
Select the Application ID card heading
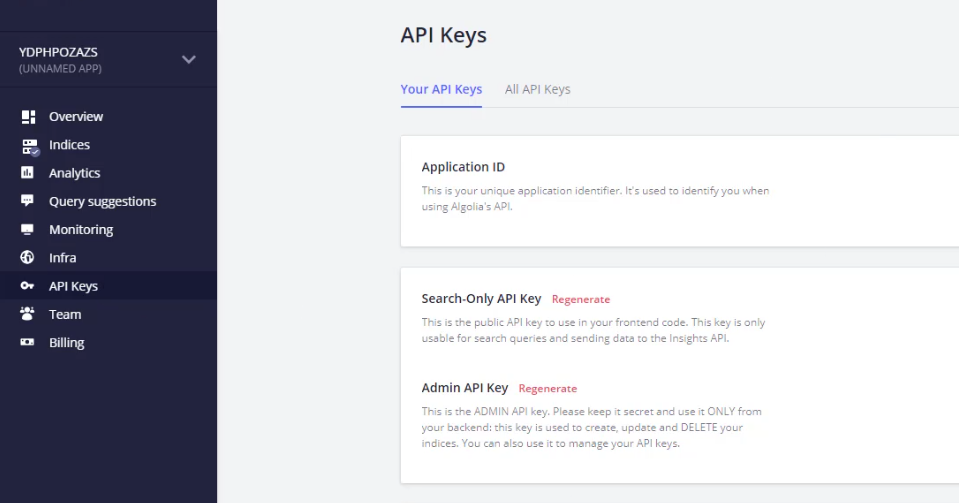(463, 167)
